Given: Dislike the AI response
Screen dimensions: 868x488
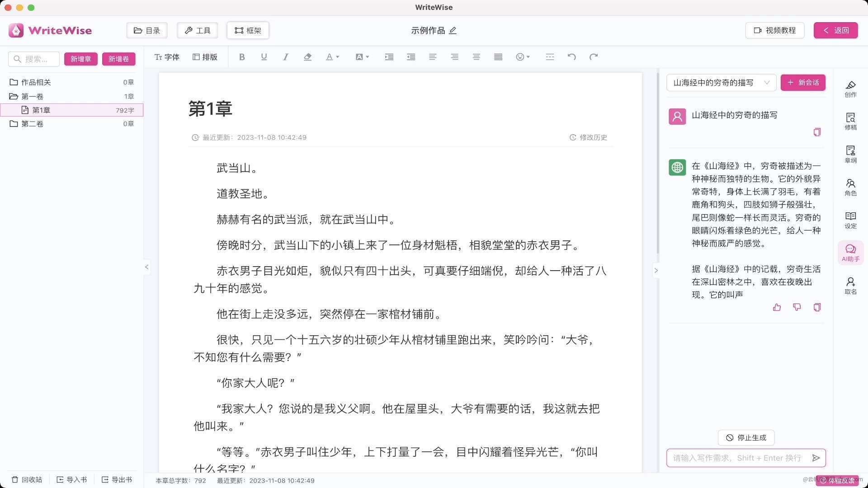Looking at the screenshot, I should (797, 307).
